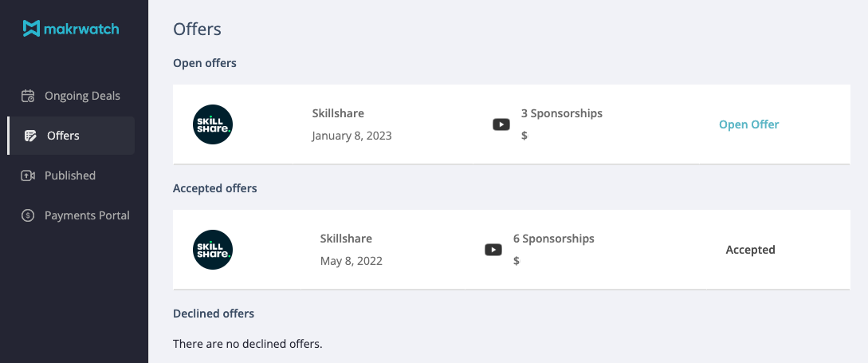Click the YouTube icon in accepted offer

coord(493,250)
